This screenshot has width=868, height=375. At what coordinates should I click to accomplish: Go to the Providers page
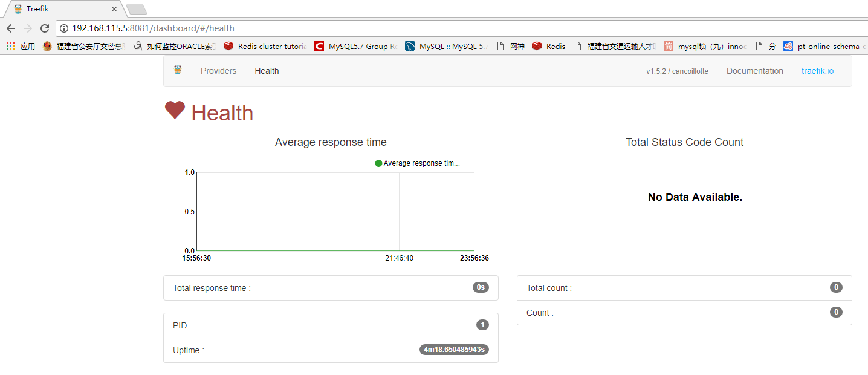[218, 71]
